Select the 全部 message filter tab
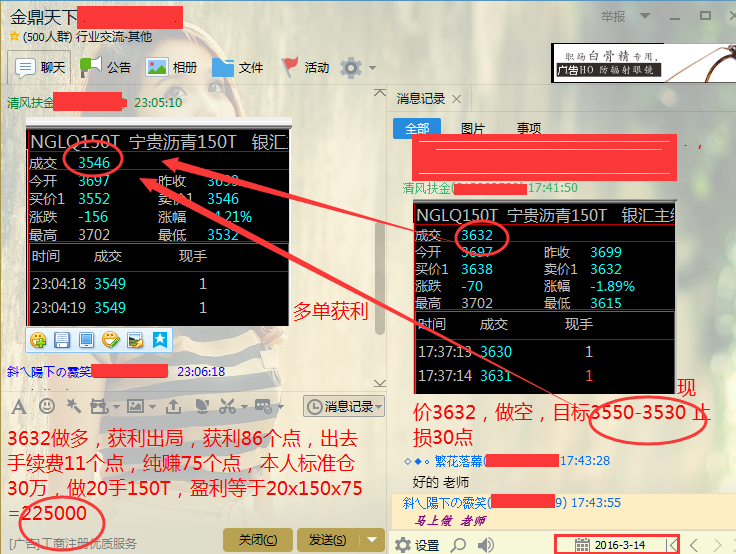 point(417,128)
